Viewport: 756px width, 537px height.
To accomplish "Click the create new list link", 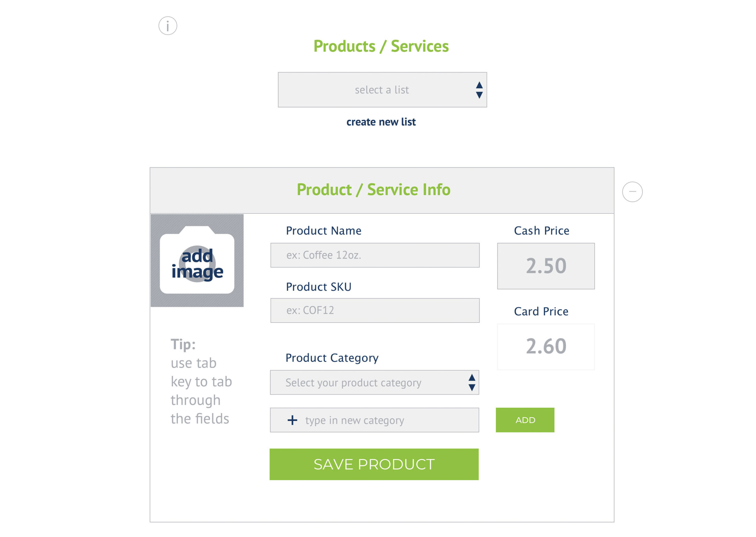I will [x=381, y=122].
